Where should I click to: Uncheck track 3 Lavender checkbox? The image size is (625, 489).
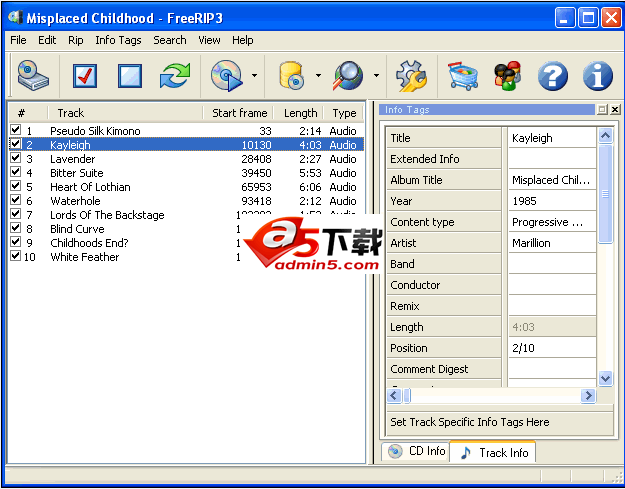coord(16,157)
